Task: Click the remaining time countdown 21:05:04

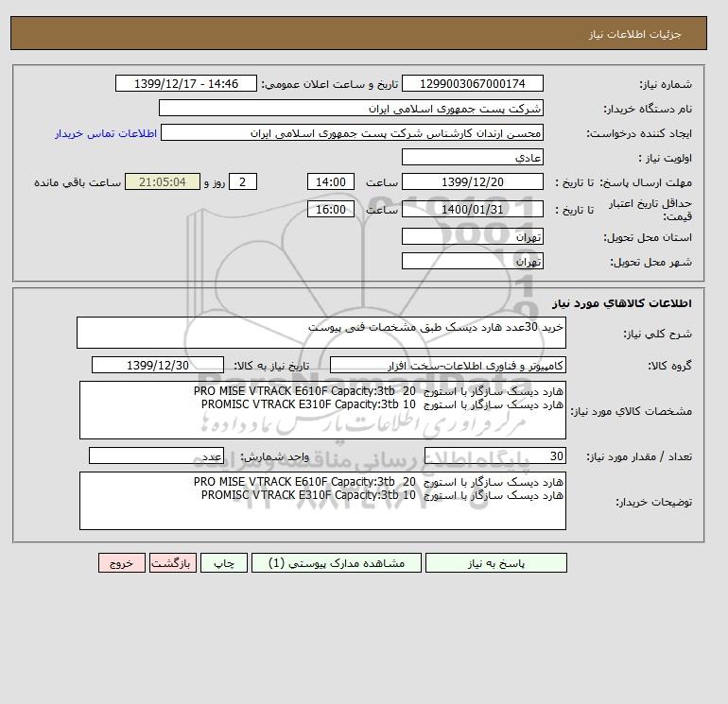Action: 163,182
